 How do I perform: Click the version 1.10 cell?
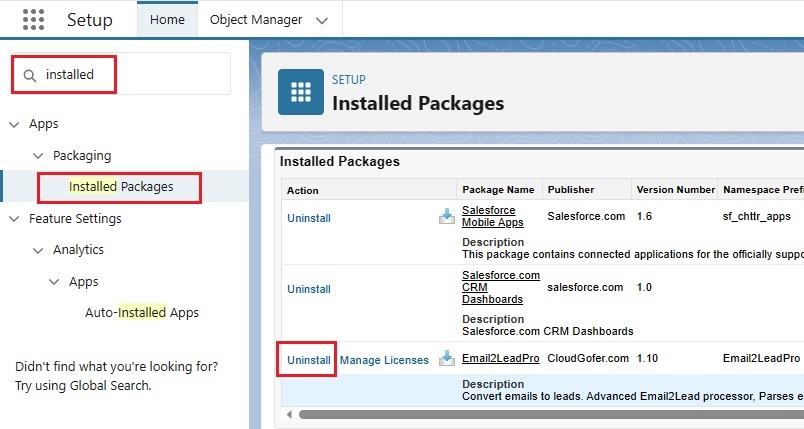(647, 358)
